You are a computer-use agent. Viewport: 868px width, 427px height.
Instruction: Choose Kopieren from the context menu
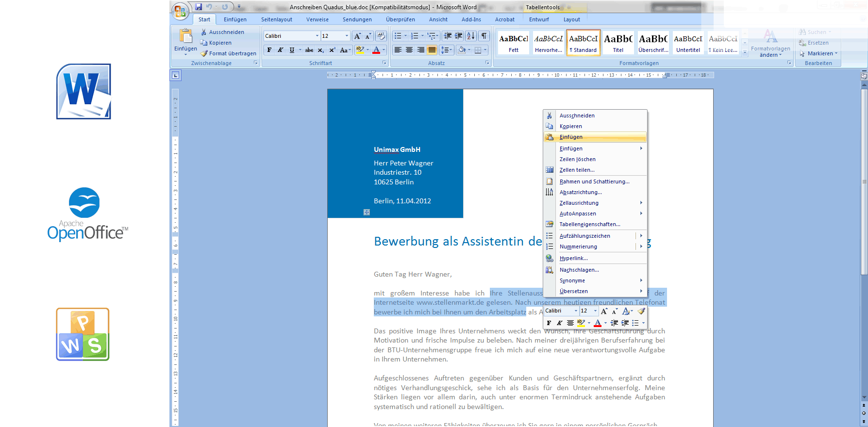pos(595,126)
